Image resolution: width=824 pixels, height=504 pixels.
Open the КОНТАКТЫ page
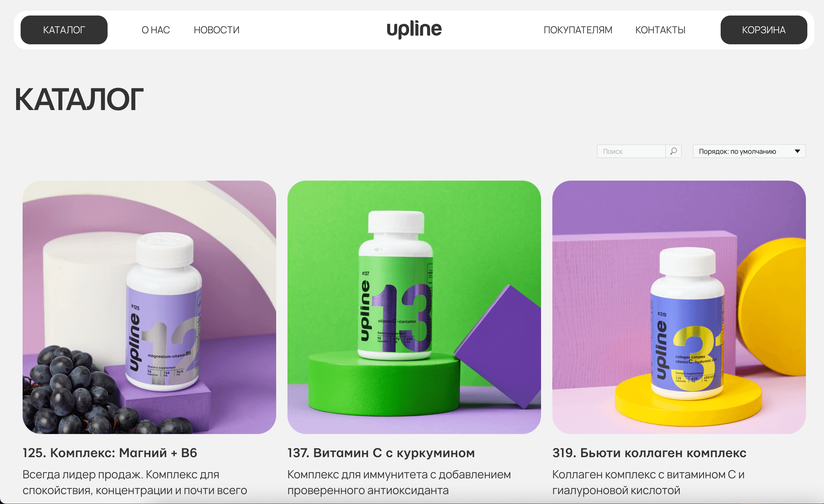(x=660, y=30)
